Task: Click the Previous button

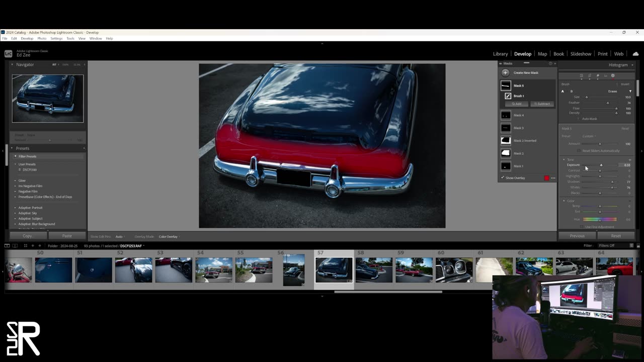Action: [x=577, y=236]
